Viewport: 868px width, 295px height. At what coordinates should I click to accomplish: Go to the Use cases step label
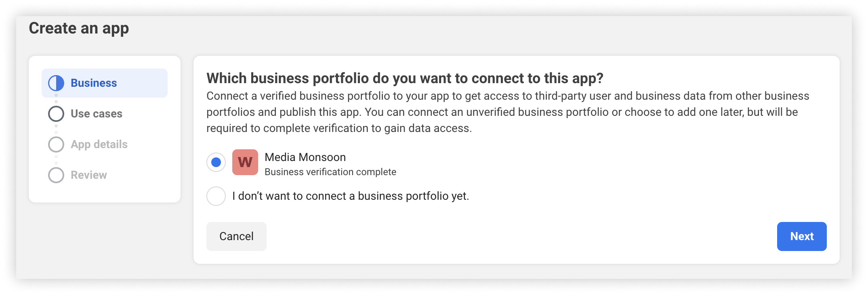[x=97, y=114]
